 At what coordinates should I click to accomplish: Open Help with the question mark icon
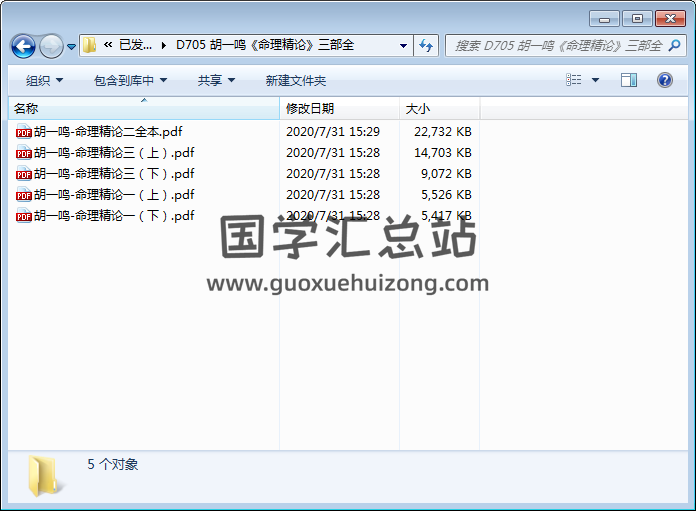click(x=664, y=80)
